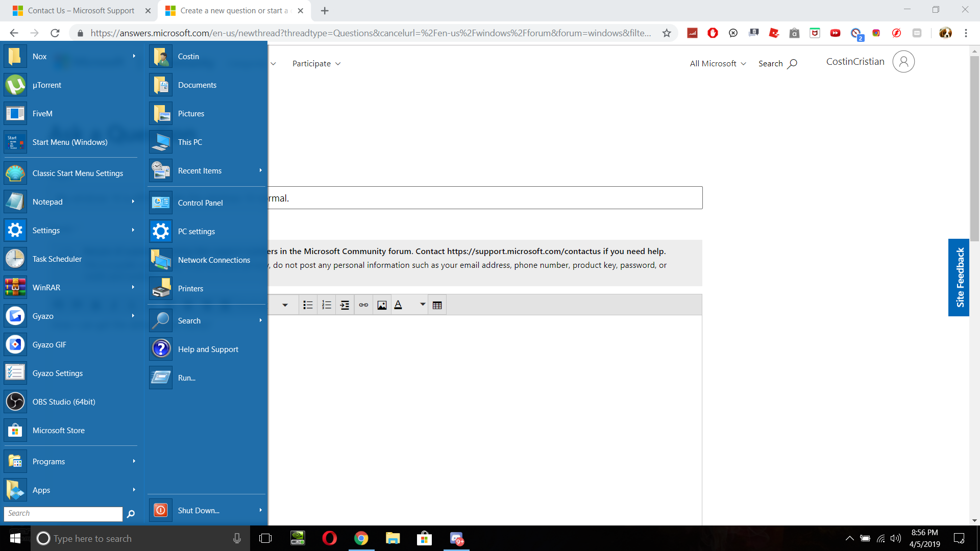980x551 pixels.
Task: Open the Participate dropdown menu
Action: point(316,64)
